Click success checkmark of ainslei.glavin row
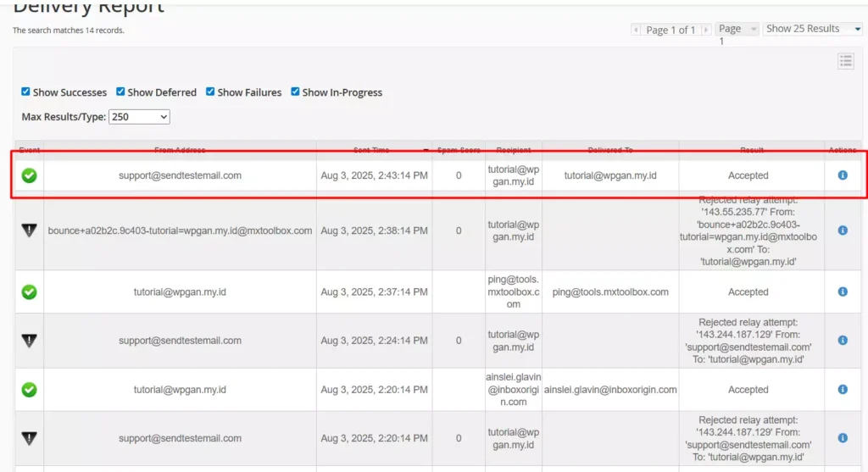The height and width of the screenshot is (472, 868). (30, 390)
